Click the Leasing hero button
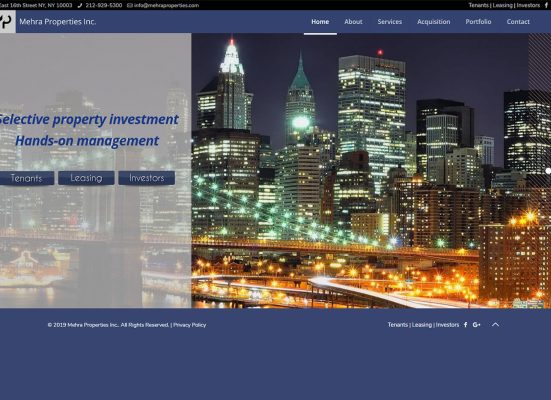Image resolution: width=551 pixels, height=400 pixels. [x=86, y=178]
